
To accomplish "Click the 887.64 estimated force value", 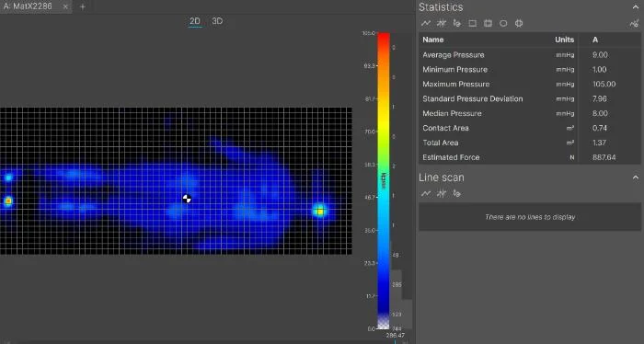I will click(604, 157).
